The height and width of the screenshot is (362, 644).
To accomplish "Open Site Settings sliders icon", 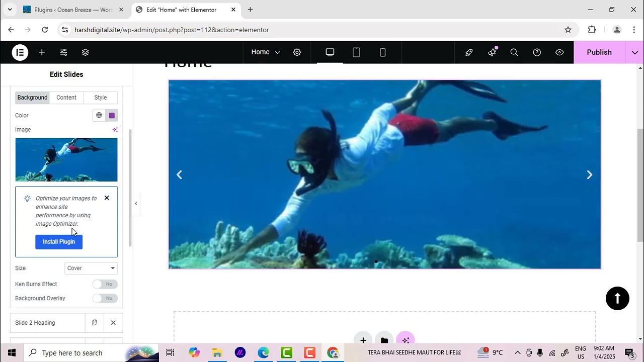I will 63,52.
